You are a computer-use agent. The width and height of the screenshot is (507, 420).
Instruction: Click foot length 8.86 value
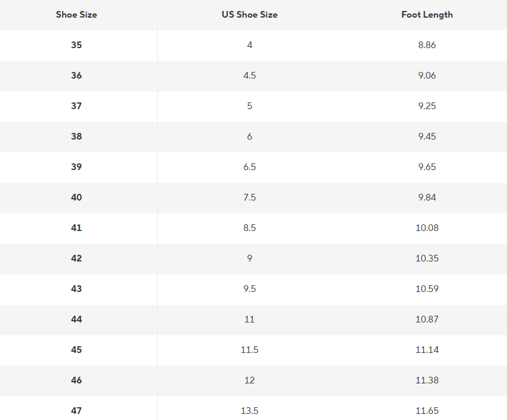427,45
